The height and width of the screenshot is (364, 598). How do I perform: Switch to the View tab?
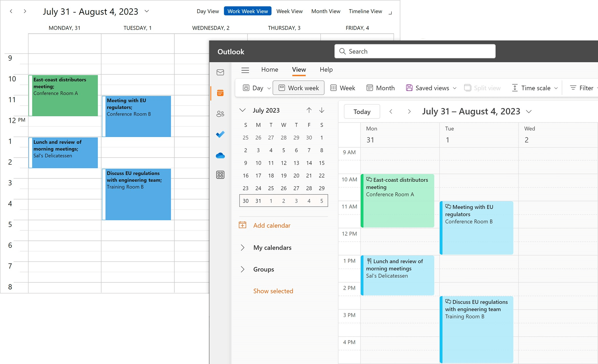298,69
